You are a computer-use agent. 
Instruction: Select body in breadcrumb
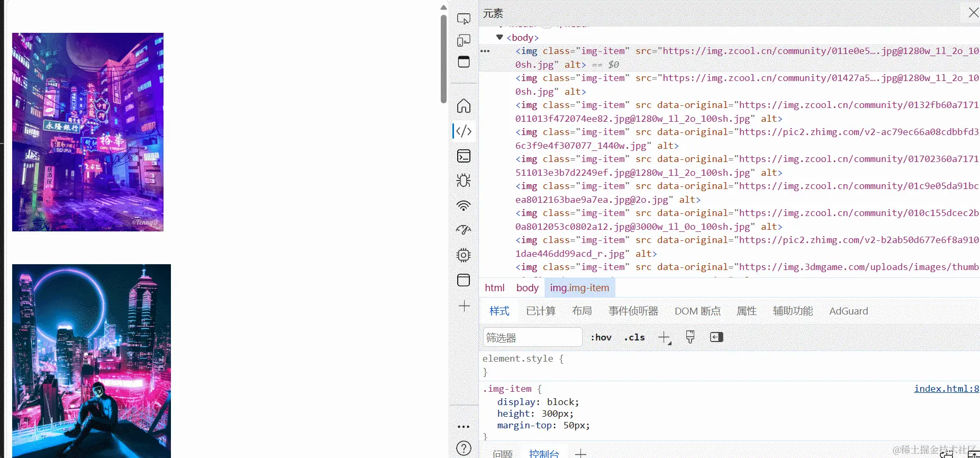pyautogui.click(x=527, y=288)
